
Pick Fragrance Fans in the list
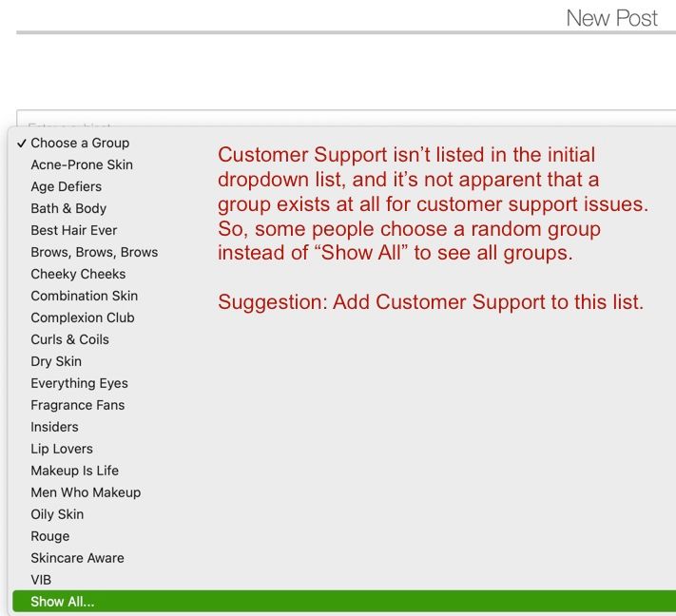click(x=78, y=405)
